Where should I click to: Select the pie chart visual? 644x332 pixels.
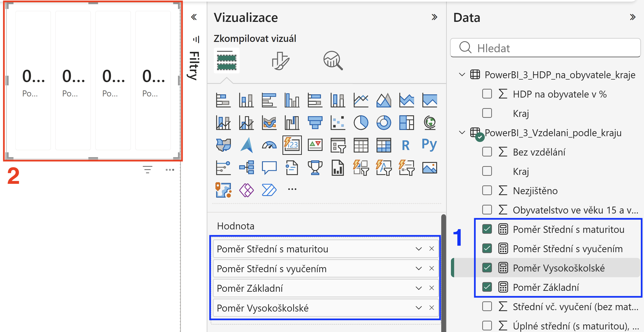[x=361, y=123]
